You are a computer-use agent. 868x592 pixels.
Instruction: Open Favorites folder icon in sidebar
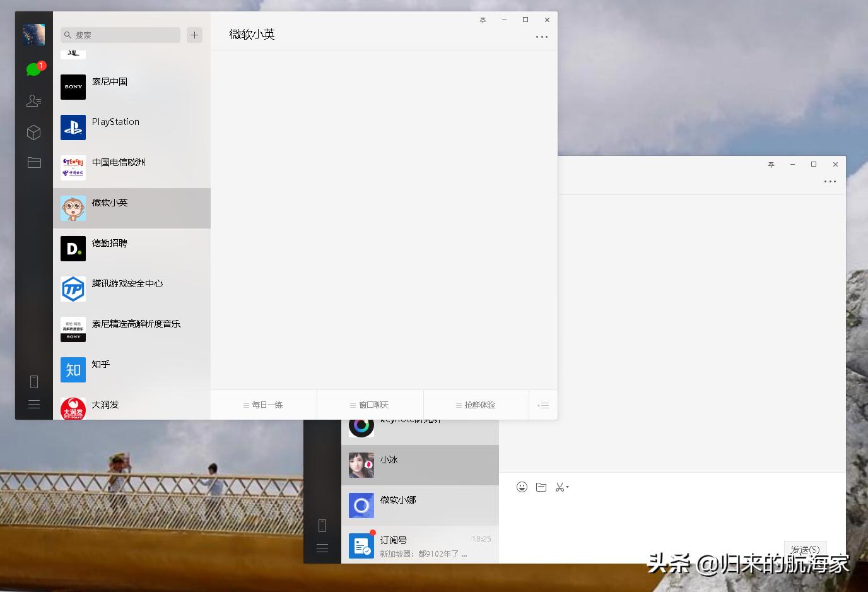(34, 162)
